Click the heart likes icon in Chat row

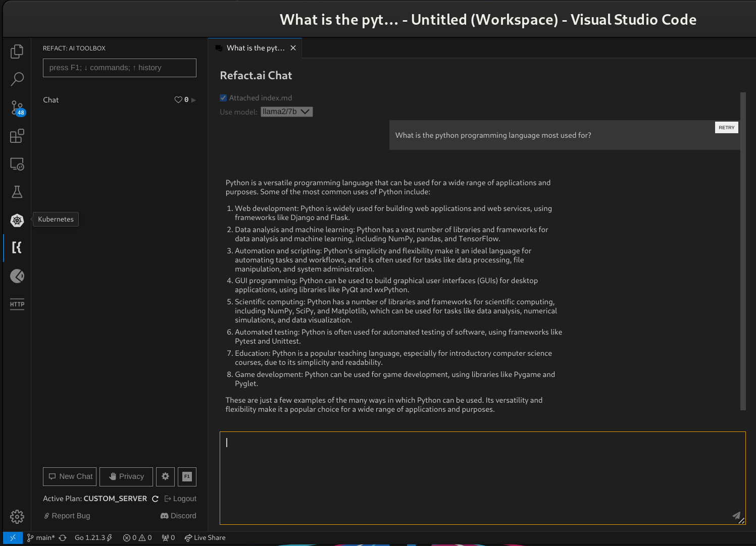[178, 100]
